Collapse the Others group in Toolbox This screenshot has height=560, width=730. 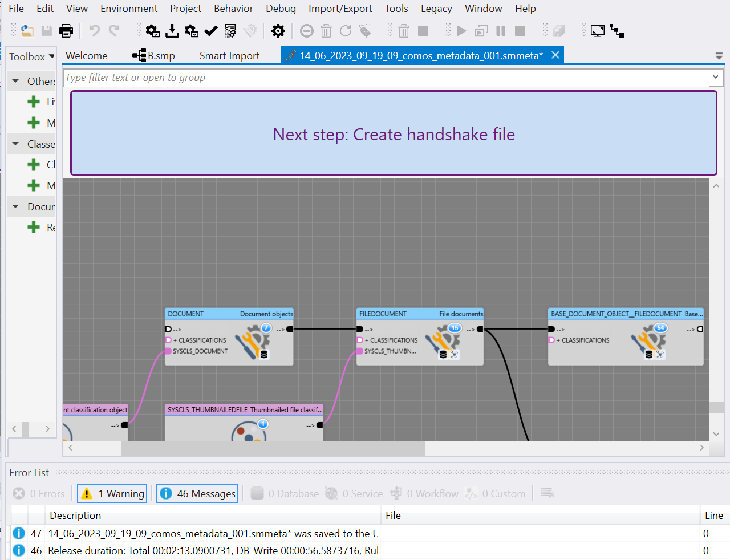pos(15,82)
